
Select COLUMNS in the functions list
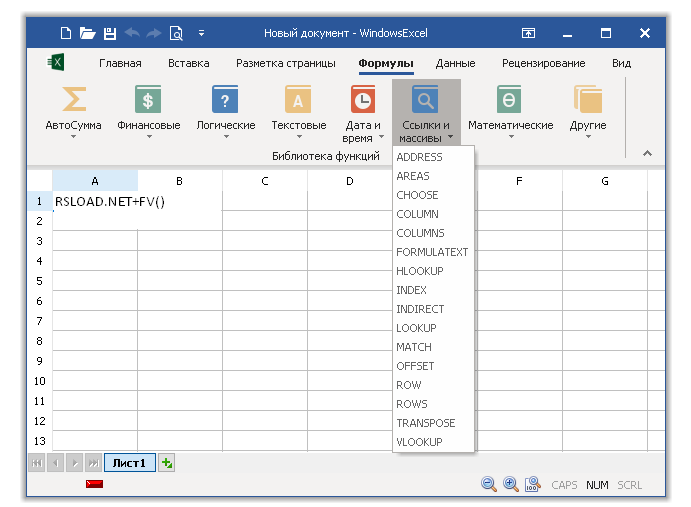433,233
